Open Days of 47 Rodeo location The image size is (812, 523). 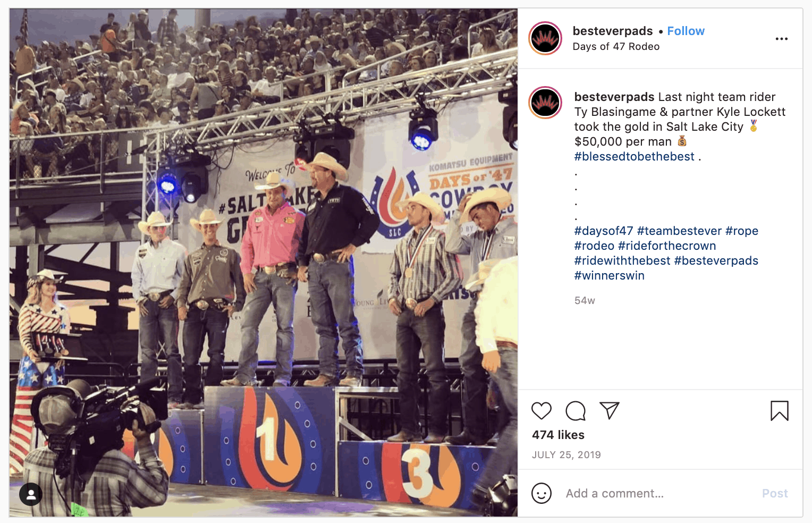616,46
